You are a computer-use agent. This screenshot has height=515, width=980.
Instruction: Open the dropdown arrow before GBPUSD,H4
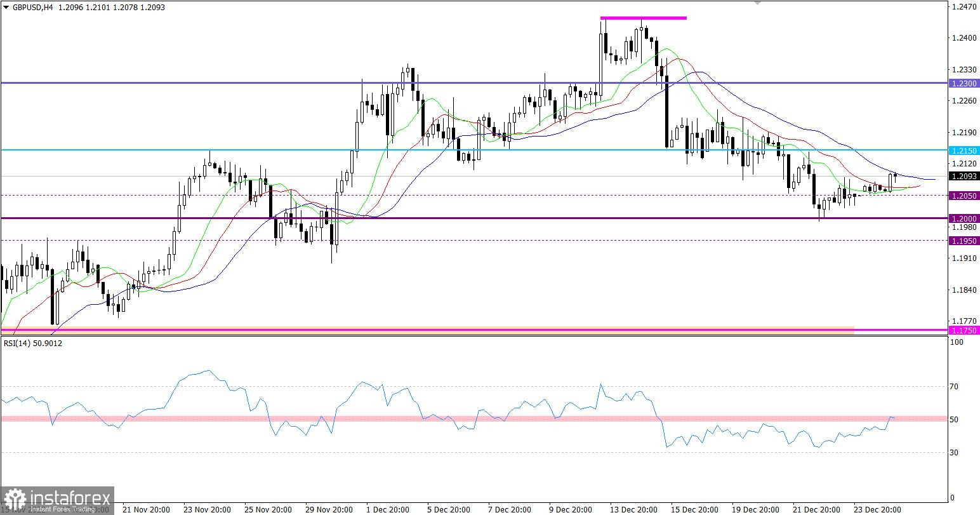click(6, 8)
